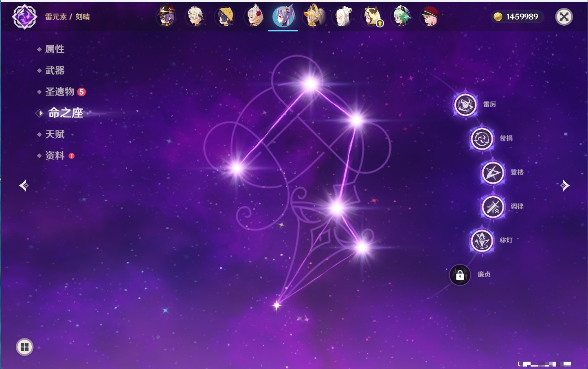Open the 苛捐 constellation node icon
This screenshot has width=588, height=369.
coord(482,139)
